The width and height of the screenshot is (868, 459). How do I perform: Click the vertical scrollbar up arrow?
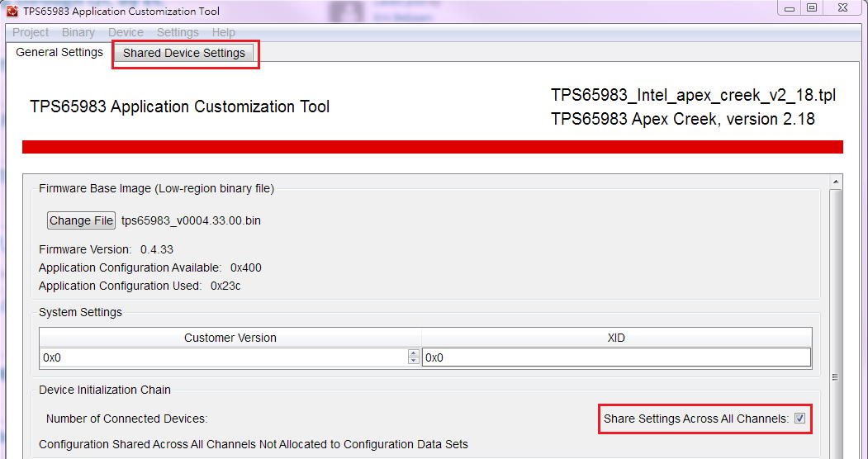tap(835, 182)
